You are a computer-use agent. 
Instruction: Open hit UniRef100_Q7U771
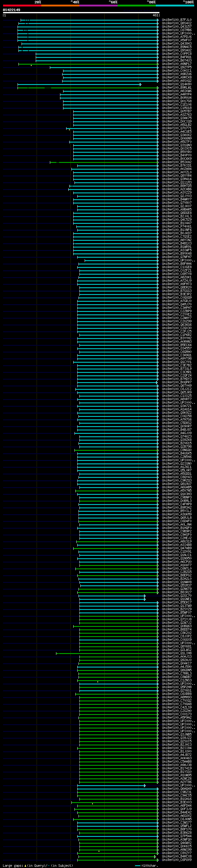[x=176, y=128]
